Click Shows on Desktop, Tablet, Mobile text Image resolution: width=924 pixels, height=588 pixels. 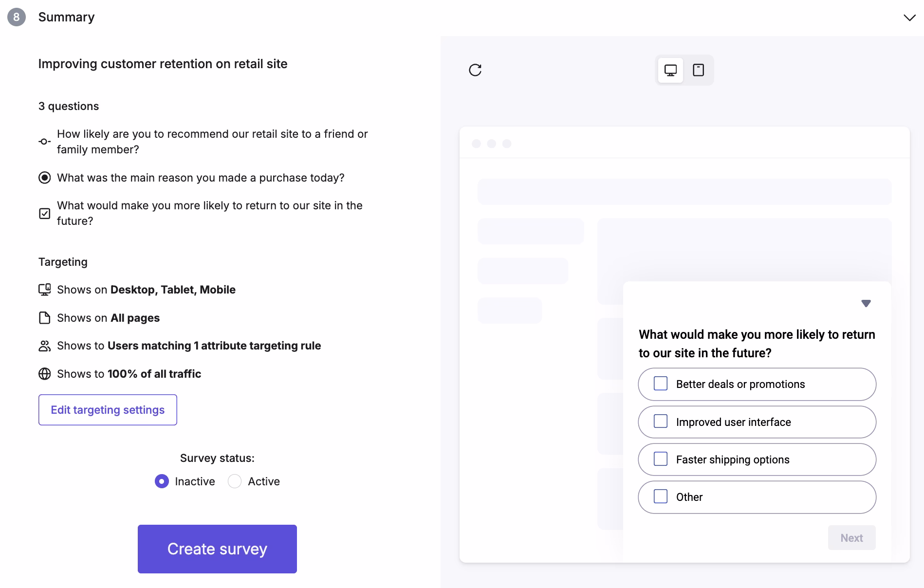pyautogui.click(x=146, y=290)
